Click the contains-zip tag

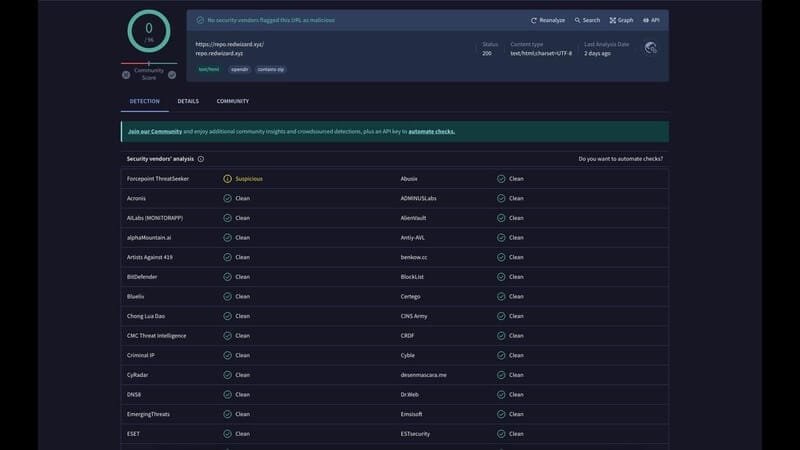271,70
